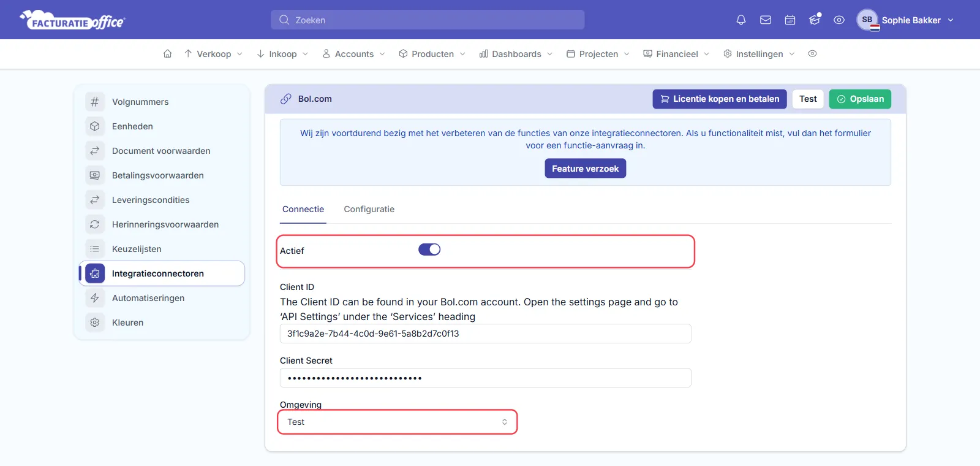Expand the Inkoop menu
Viewport: 980px width, 466px height.
coord(282,54)
